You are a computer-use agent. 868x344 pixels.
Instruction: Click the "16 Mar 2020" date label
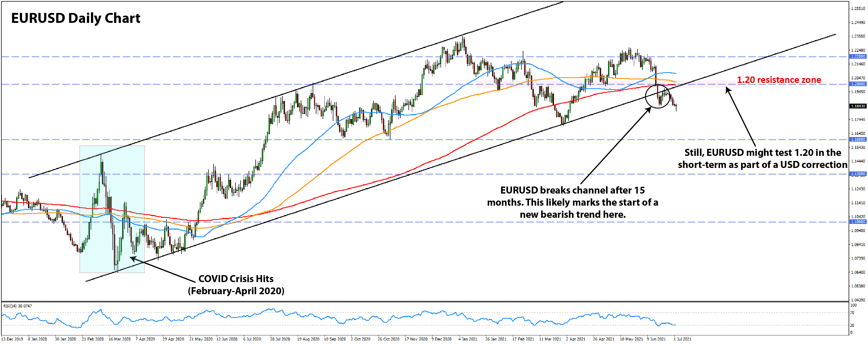tap(120, 339)
